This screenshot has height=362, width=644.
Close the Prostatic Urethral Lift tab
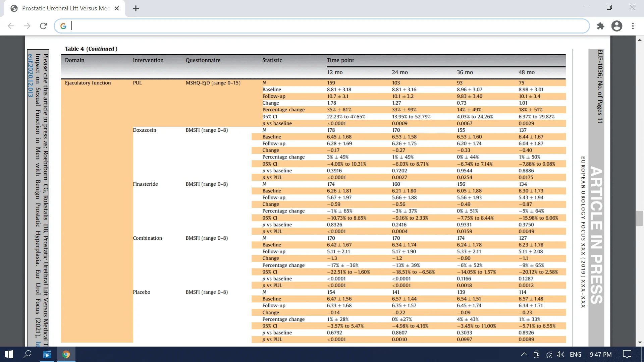tap(117, 8)
